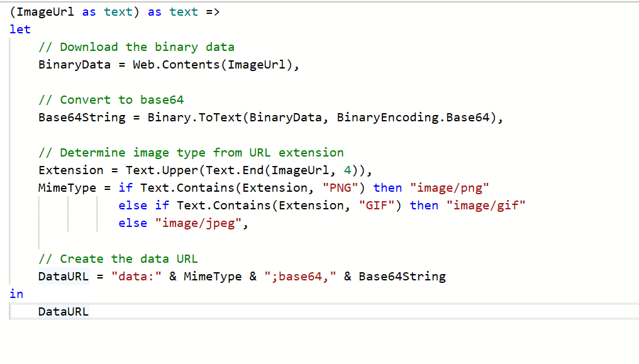Viewport: 639px width, 364px height.
Task: Select the "Convert to base64" comment line
Action: click(x=111, y=100)
